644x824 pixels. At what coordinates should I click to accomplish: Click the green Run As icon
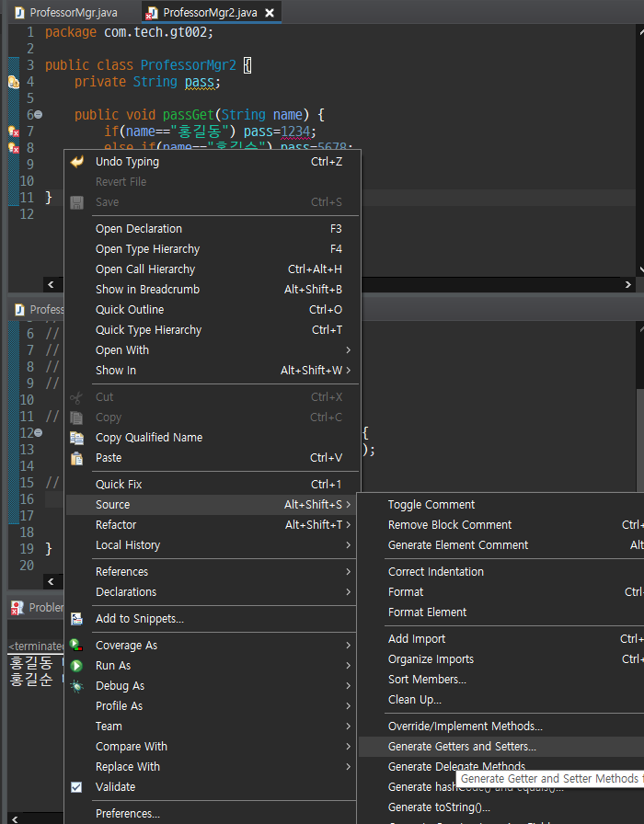tap(77, 666)
